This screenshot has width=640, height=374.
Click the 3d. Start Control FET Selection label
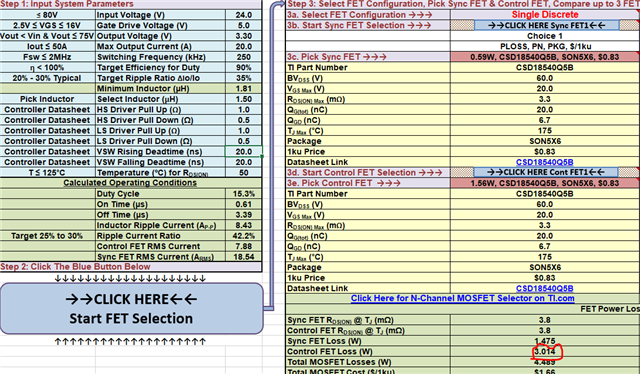(364, 172)
